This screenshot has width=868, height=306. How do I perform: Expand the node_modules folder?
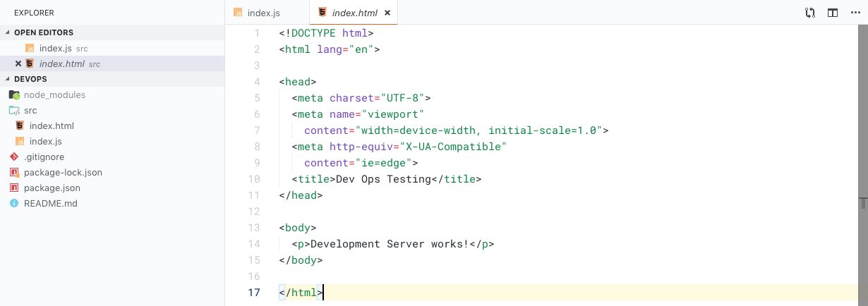[54, 94]
